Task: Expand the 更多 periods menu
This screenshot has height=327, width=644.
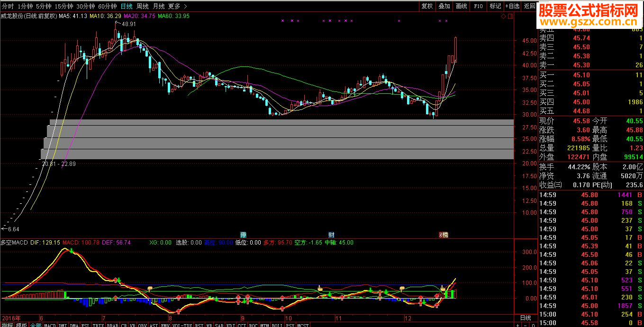Action: coord(177,7)
